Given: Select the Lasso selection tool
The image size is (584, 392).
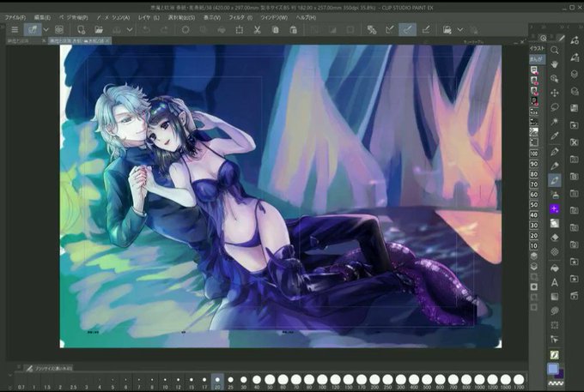Looking at the screenshot, I should point(555,107).
